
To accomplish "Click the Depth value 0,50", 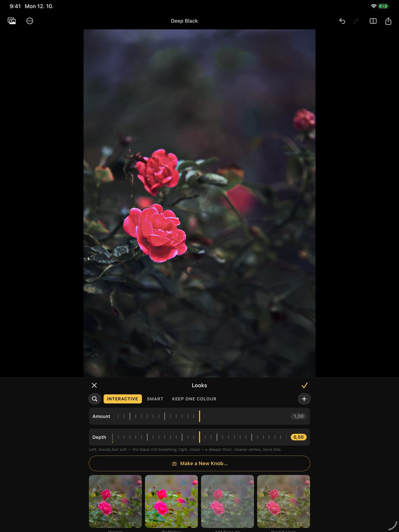I will click(298, 437).
